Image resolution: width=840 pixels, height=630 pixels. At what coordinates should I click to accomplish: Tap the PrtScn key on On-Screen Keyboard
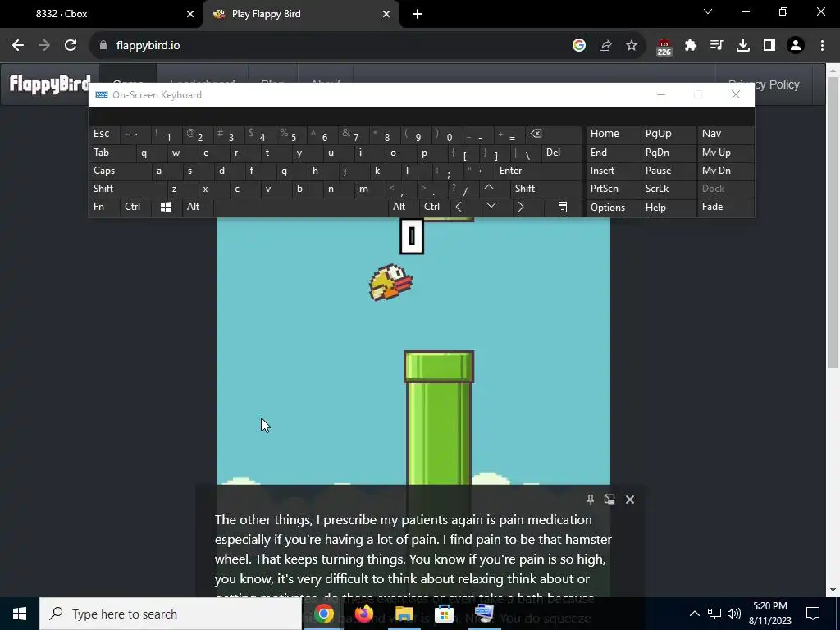pos(613,189)
